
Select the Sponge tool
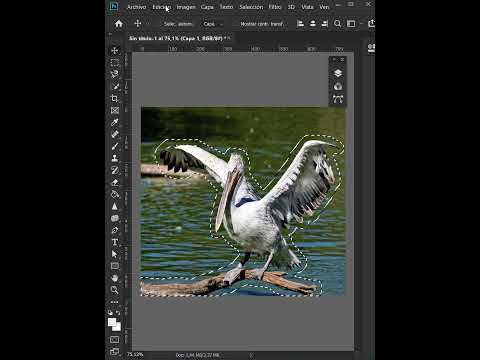tap(115, 218)
